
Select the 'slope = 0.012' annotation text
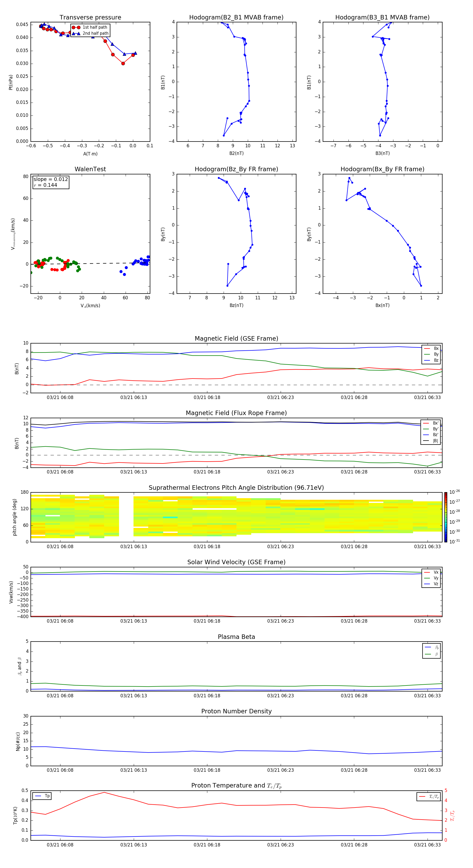tap(51, 179)
